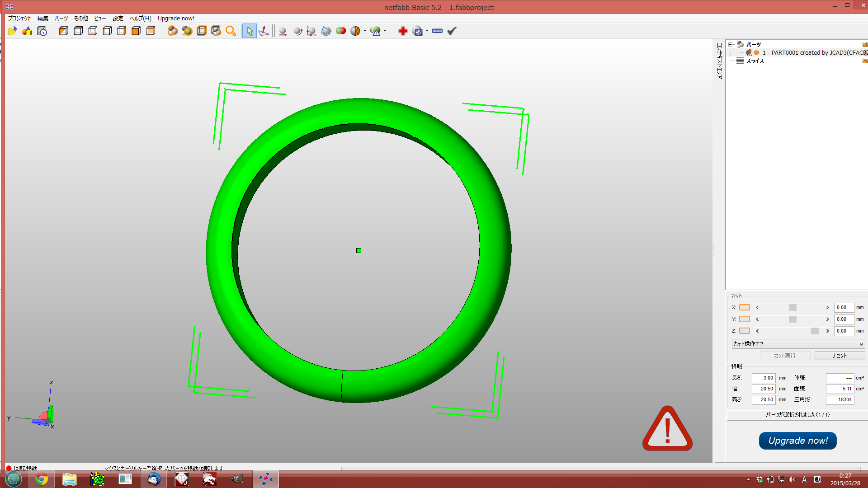
Task: Click the コンテキストエリア side tab
Action: click(719, 61)
